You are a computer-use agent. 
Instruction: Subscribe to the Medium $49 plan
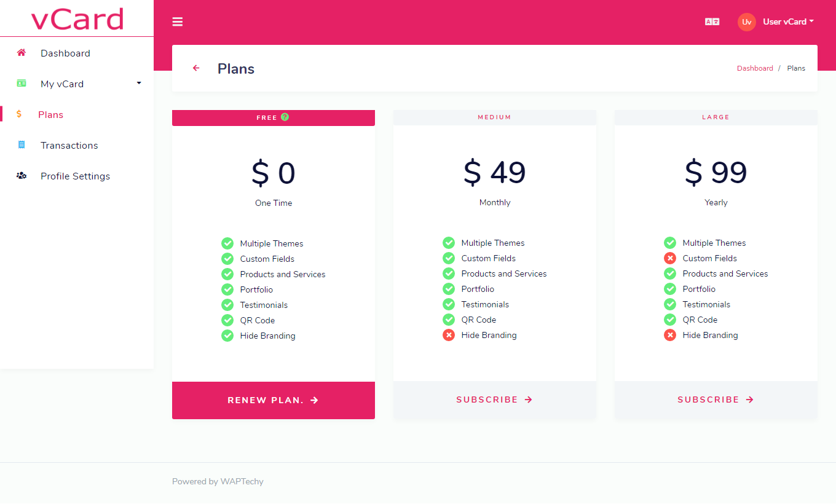pyautogui.click(x=494, y=400)
